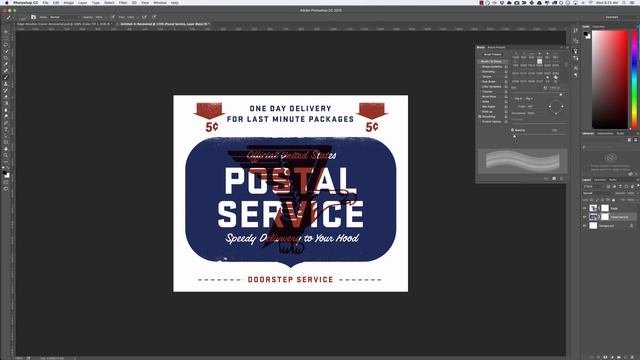The width and height of the screenshot is (640, 360).
Task: Click the lock icon on the Background layer
Action: coord(631,226)
